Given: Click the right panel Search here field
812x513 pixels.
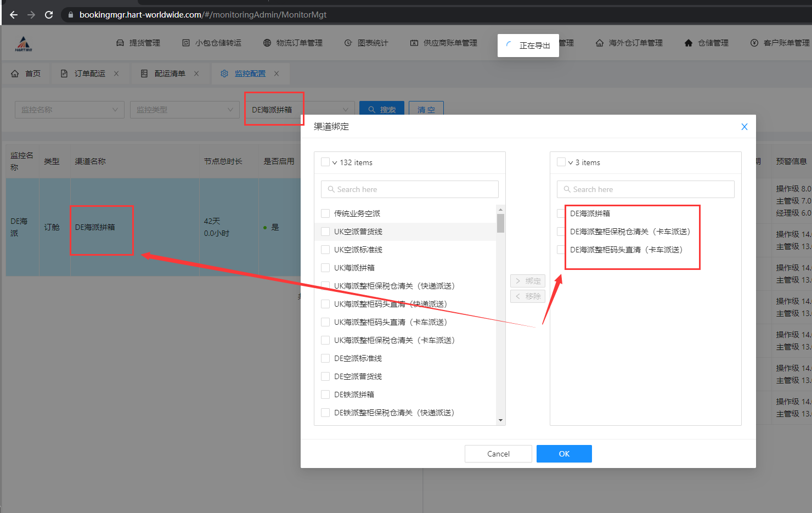Looking at the screenshot, I should point(646,189).
